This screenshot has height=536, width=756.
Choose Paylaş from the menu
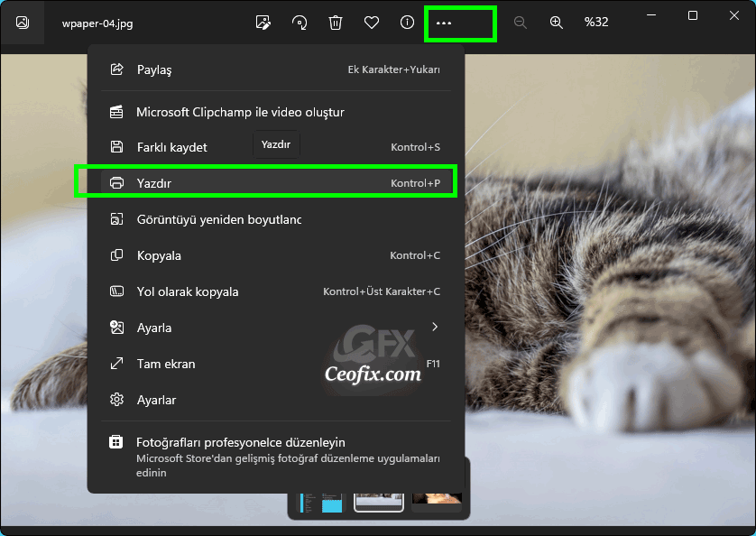click(276, 69)
